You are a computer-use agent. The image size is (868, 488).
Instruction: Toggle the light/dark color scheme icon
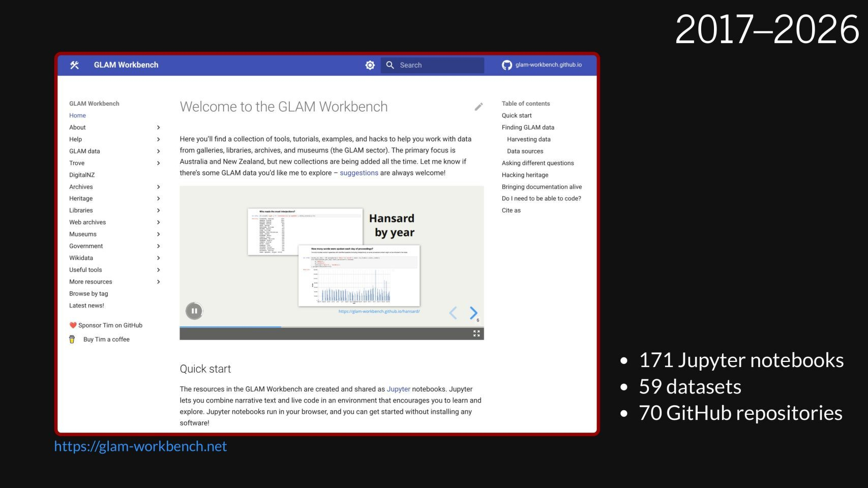tap(370, 65)
